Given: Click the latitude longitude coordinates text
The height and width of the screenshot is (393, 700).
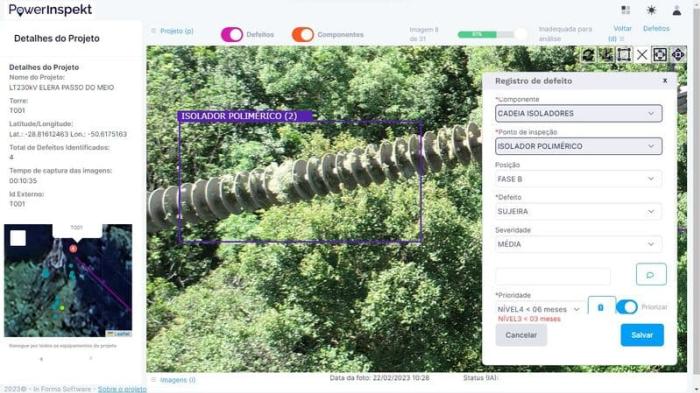Looking at the screenshot, I should (68, 134).
